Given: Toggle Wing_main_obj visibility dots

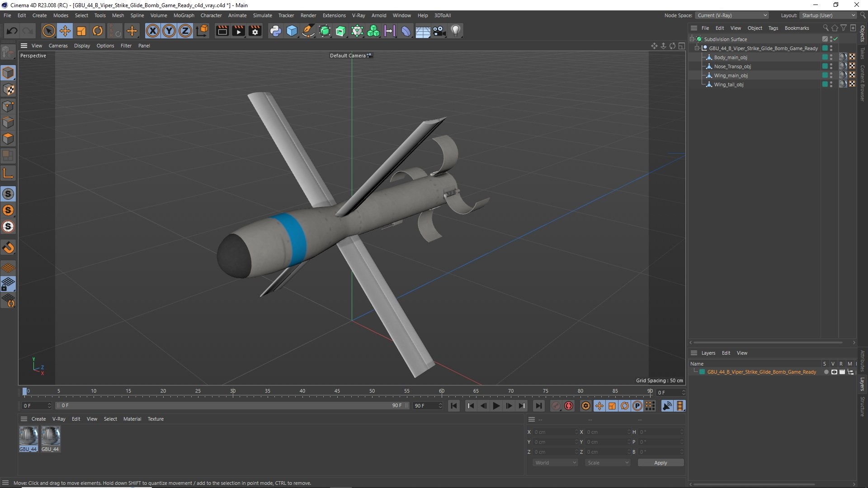Looking at the screenshot, I should pyautogui.click(x=831, y=75).
